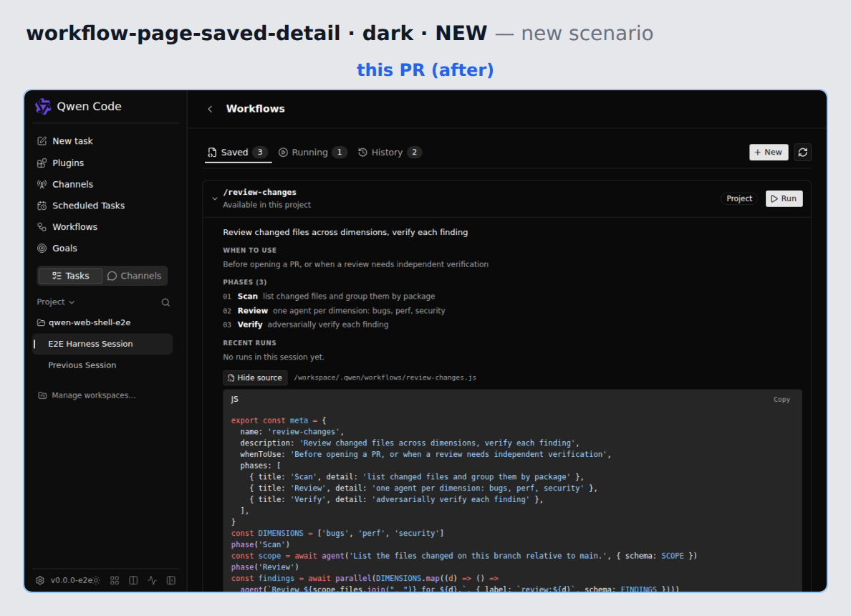Open Workflows from the sidebar
Image resolution: width=851 pixels, height=616 pixels.
pos(67,227)
